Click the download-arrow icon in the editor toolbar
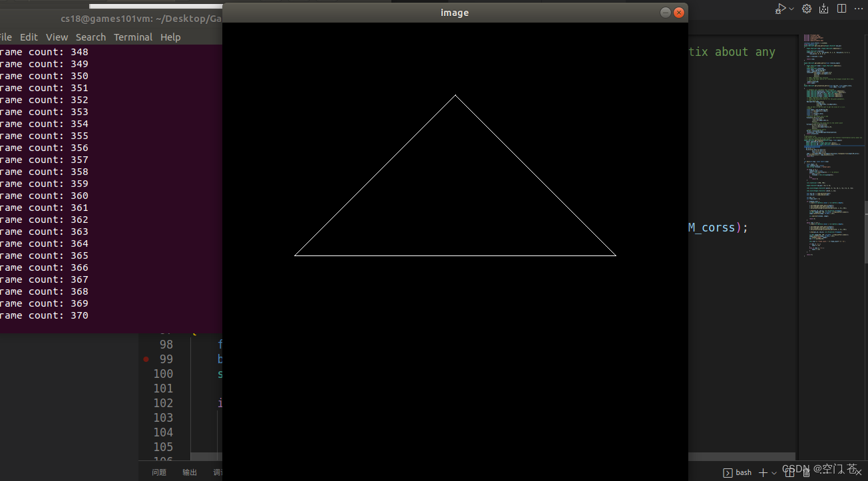Screen dimensions: 868x481 point(824,9)
